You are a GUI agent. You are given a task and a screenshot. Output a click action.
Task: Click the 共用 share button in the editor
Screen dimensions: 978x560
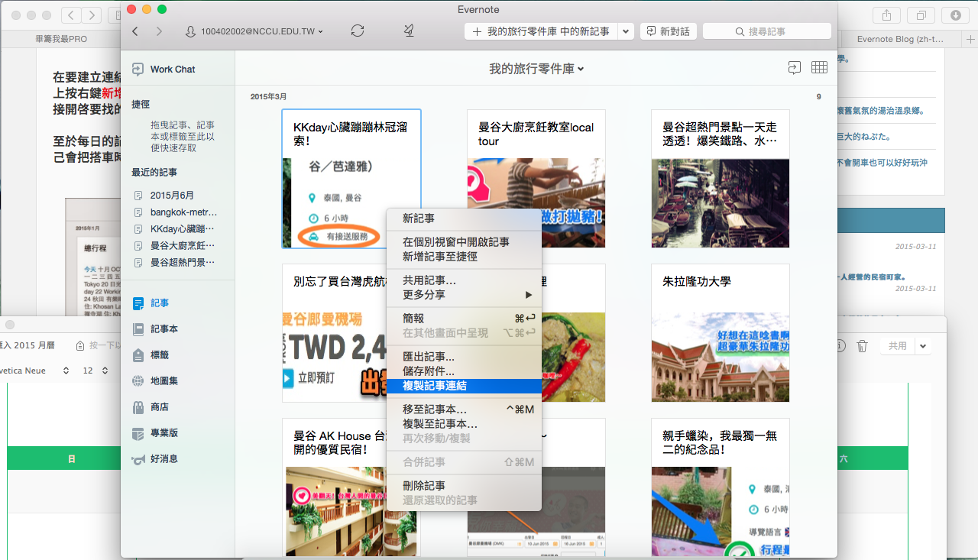pyautogui.click(x=898, y=346)
